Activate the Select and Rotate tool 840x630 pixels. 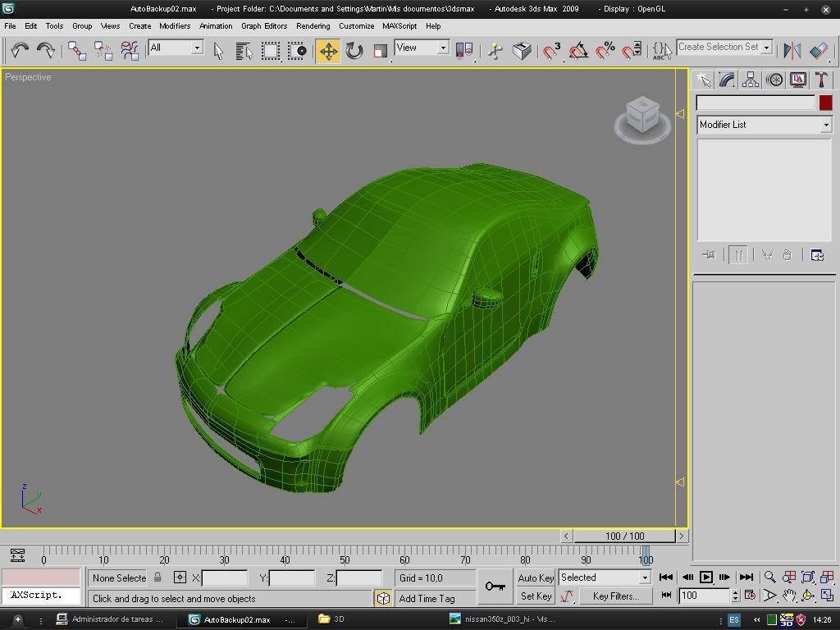(x=354, y=51)
